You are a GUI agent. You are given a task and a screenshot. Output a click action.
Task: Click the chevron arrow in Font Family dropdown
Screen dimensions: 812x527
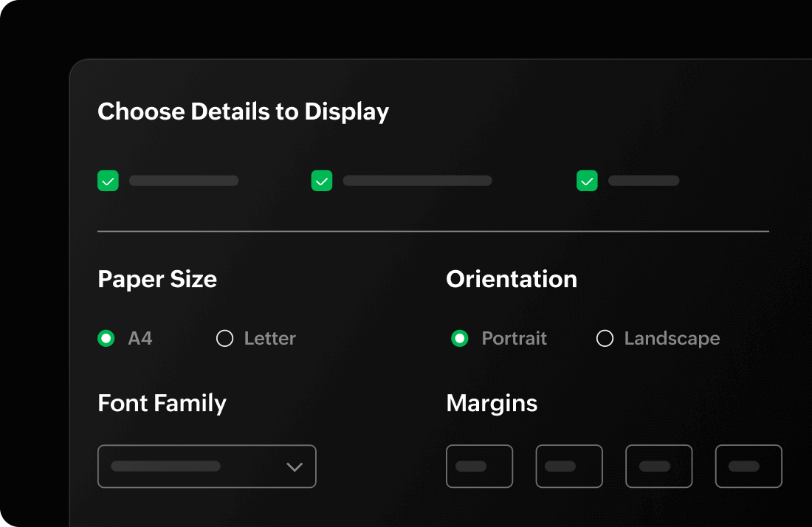(x=295, y=466)
